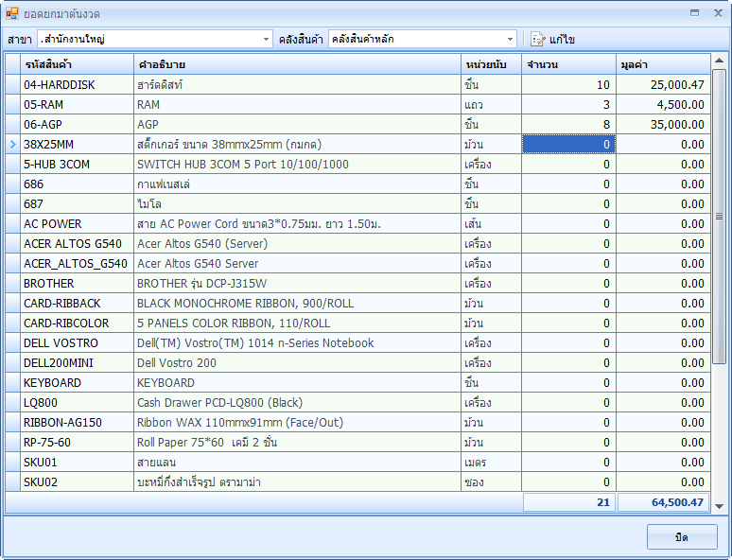The height and width of the screenshot is (560, 732).
Task: Open the warehouse (คลังสินค้า) dropdown
Action: point(511,39)
